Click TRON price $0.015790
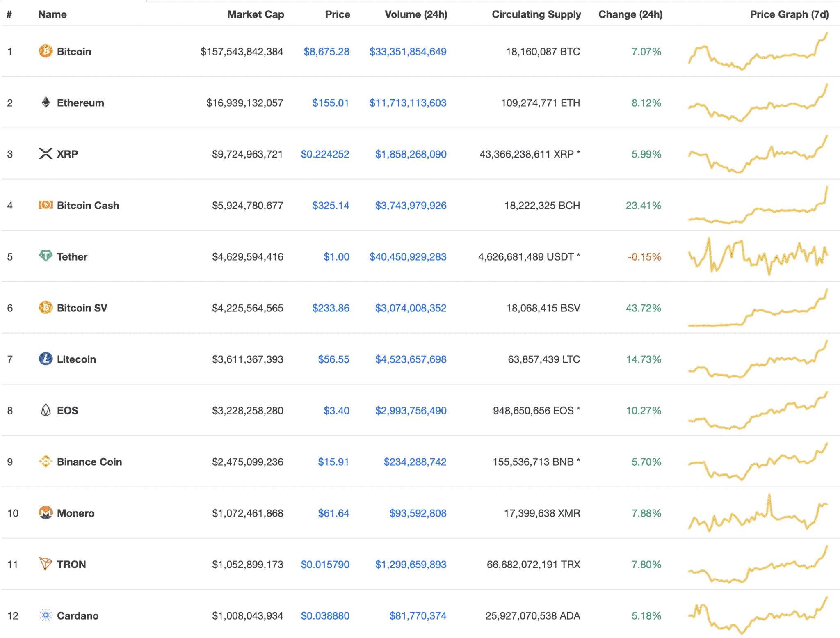Viewport: 840px width, 638px height. coord(325,564)
